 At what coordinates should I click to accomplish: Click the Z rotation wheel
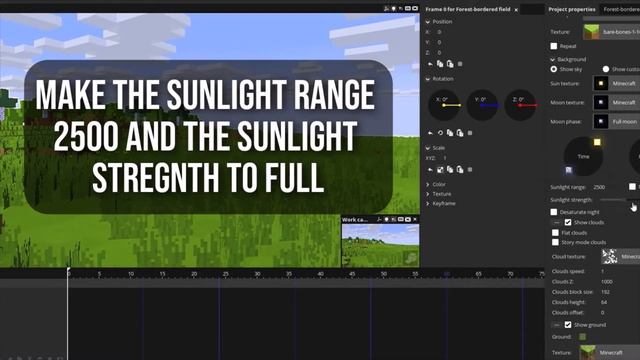tap(520, 105)
